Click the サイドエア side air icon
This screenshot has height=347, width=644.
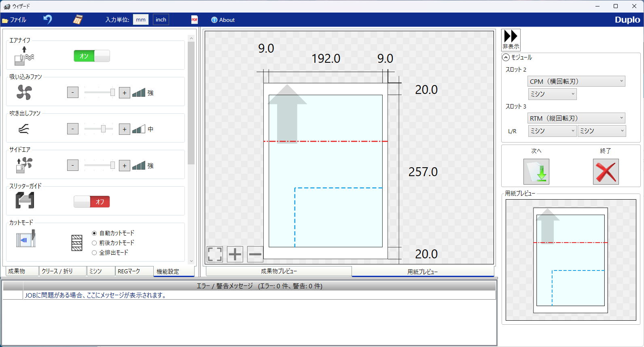[24, 165]
